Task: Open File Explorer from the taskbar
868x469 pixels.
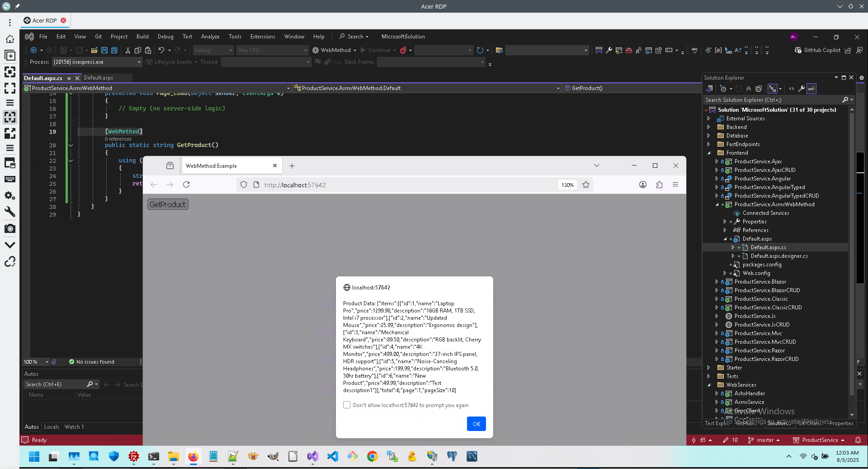Action: (173, 456)
